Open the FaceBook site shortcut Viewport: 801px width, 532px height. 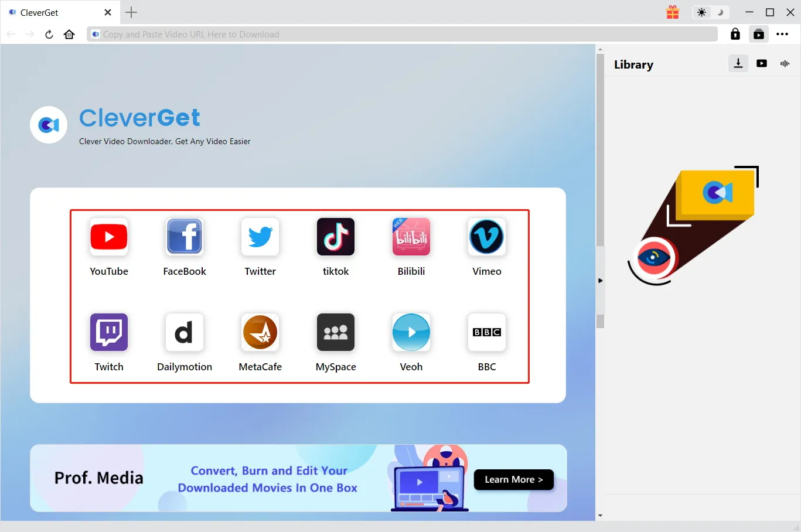(x=185, y=237)
